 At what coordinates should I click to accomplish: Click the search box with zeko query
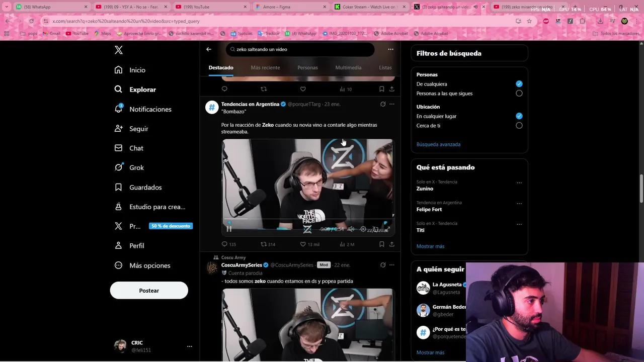coord(300,49)
